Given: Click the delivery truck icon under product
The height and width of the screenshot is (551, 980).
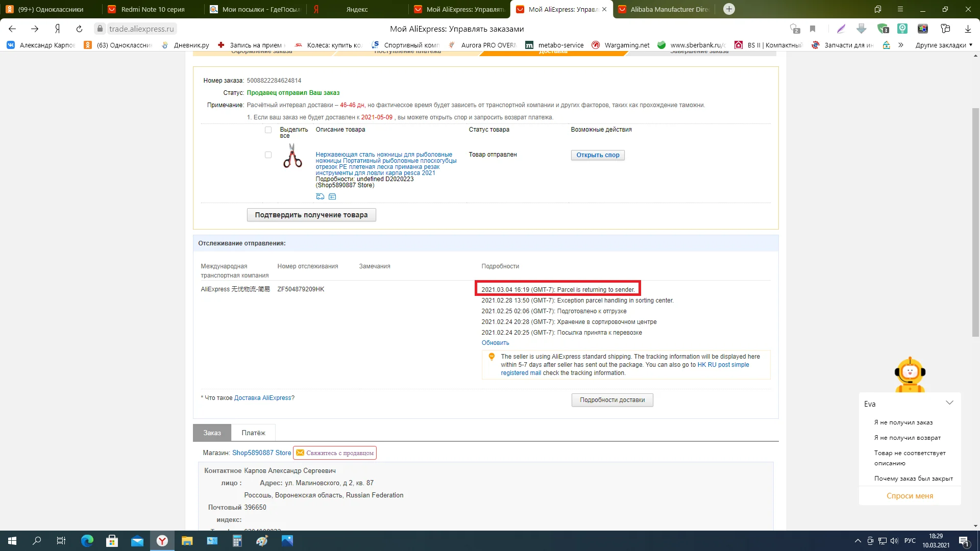Looking at the screenshot, I should [320, 196].
